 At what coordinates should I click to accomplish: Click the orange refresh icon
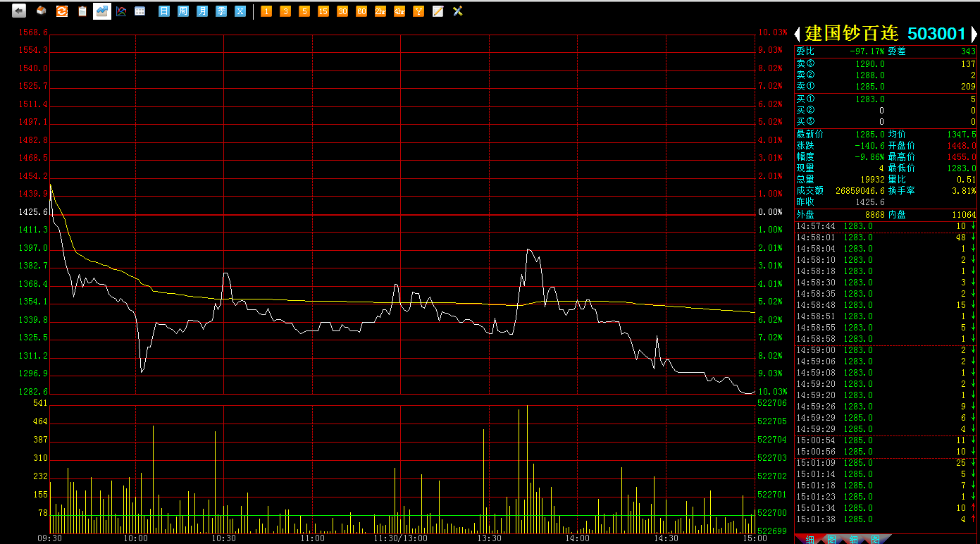coord(62,11)
